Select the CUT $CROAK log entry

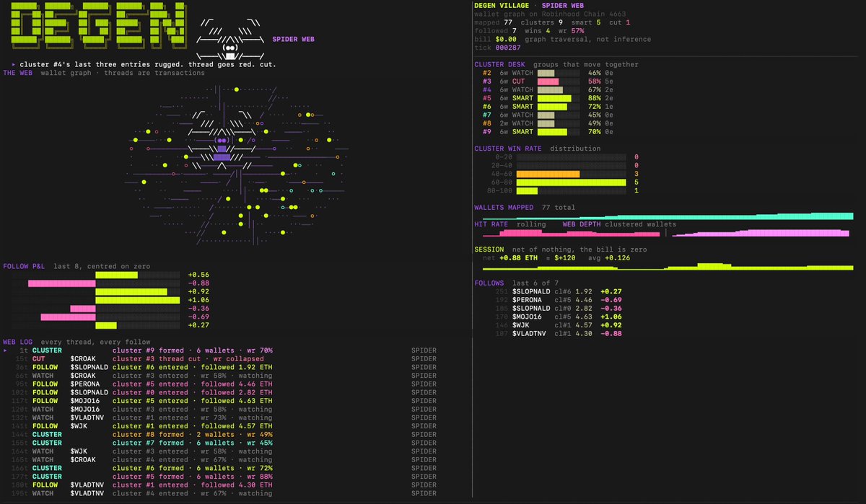click(x=220, y=359)
